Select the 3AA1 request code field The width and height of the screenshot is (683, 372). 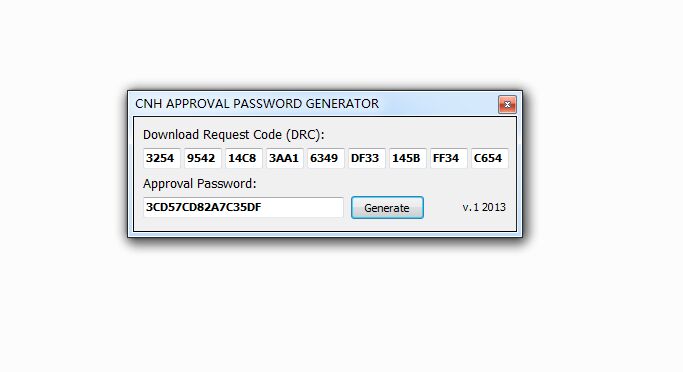tap(284, 158)
